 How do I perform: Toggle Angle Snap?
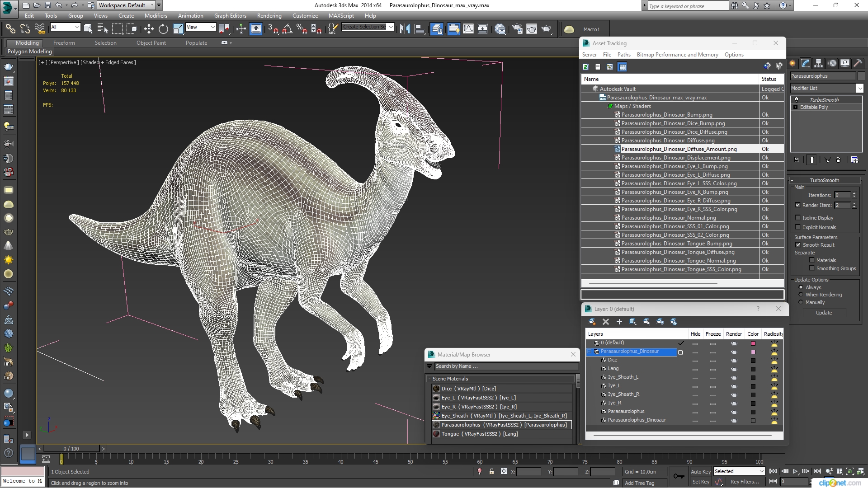(x=287, y=29)
